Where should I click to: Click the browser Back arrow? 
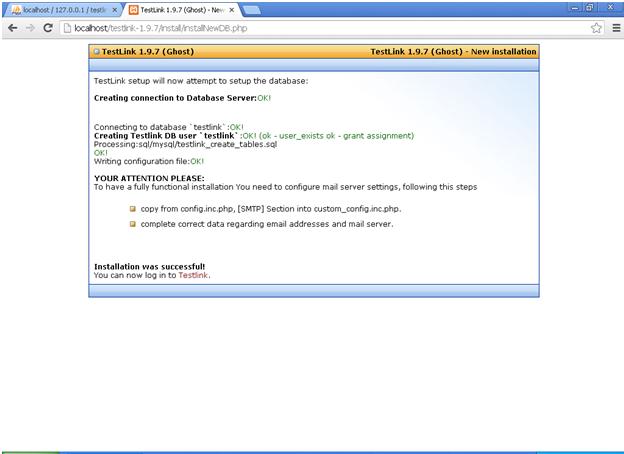pos(12,28)
